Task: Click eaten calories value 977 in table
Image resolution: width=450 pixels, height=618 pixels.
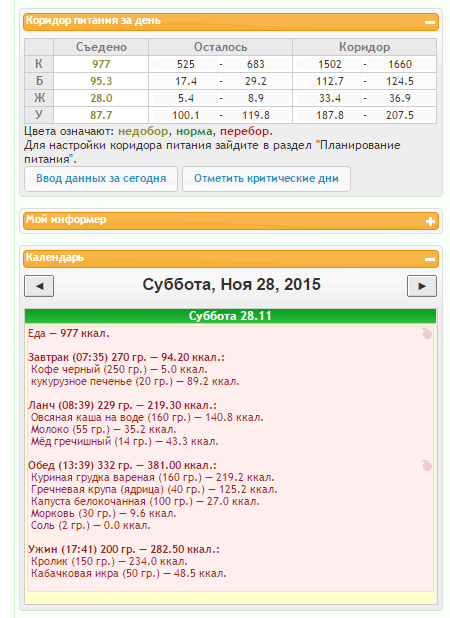Action: (x=101, y=64)
